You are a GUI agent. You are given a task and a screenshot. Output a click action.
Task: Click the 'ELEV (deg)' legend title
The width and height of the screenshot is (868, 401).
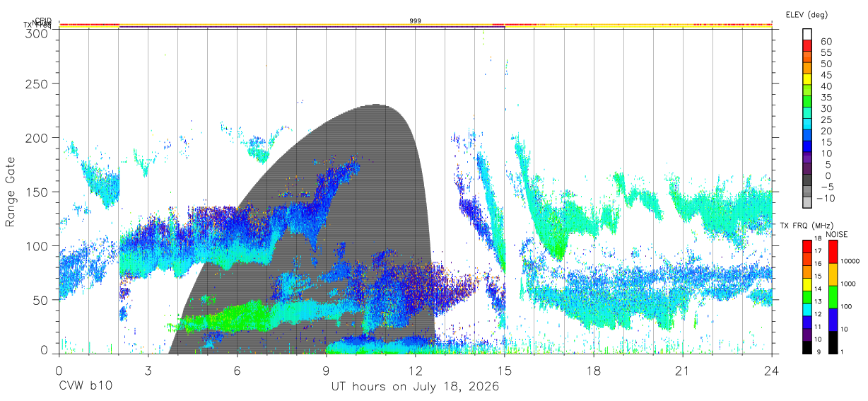pyautogui.click(x=807, y=15)
